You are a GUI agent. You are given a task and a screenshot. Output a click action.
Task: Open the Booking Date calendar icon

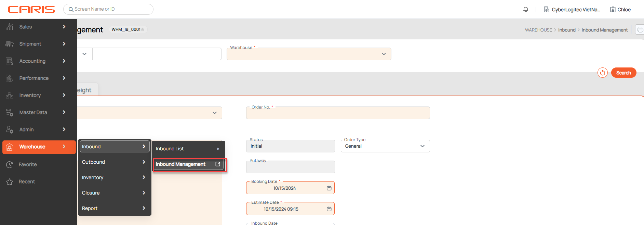(x=329, y=188)
